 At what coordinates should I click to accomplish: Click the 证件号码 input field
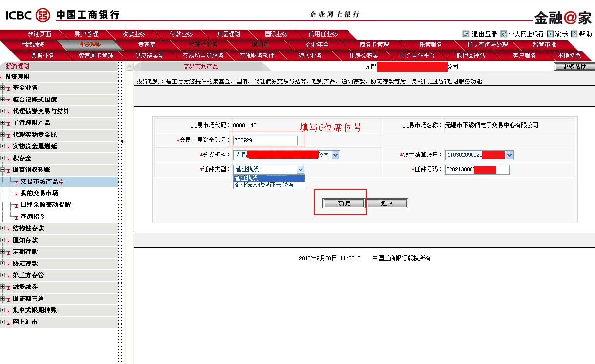(477, 170)
